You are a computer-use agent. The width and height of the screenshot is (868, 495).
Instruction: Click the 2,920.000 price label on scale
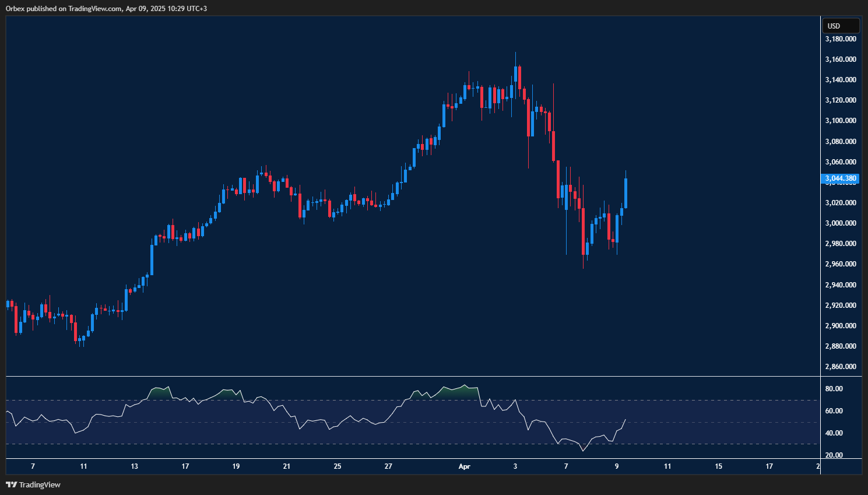(840, 305)
